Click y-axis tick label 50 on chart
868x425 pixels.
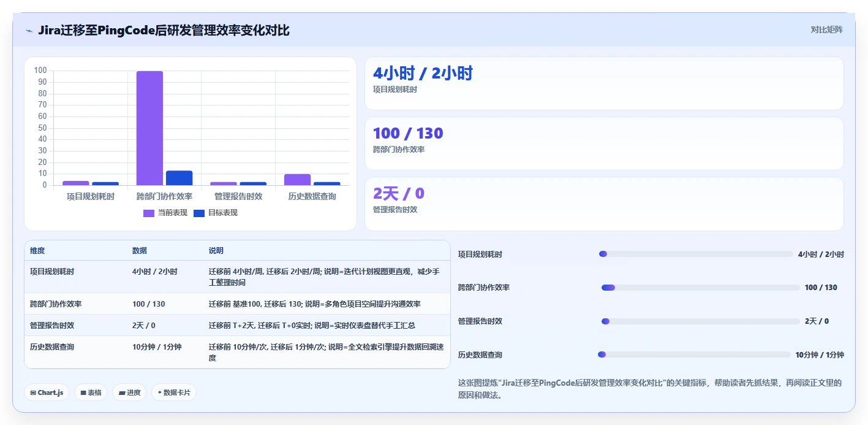(x=41, y=128)
